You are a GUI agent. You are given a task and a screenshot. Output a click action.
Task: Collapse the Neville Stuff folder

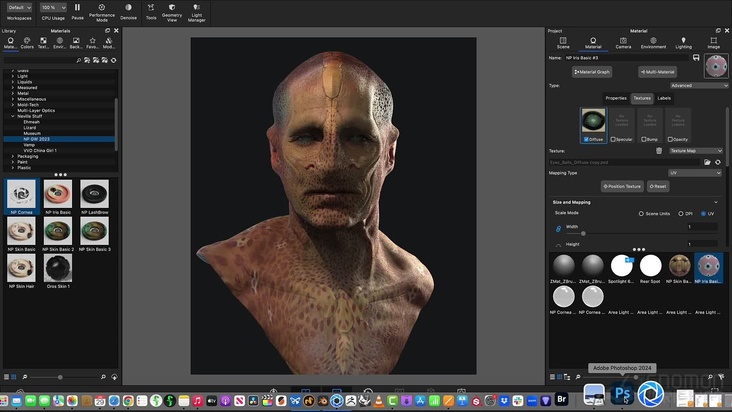point(13,116)
